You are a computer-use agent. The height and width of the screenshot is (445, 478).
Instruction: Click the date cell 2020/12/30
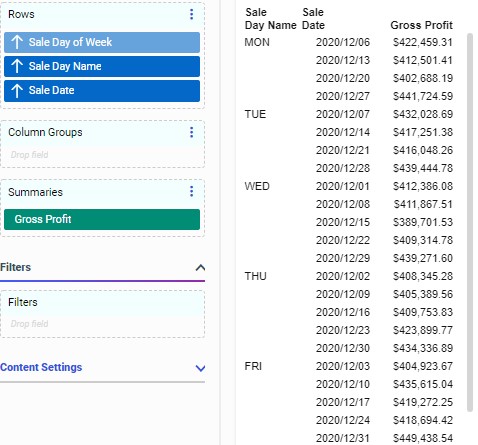click(343, 348)
